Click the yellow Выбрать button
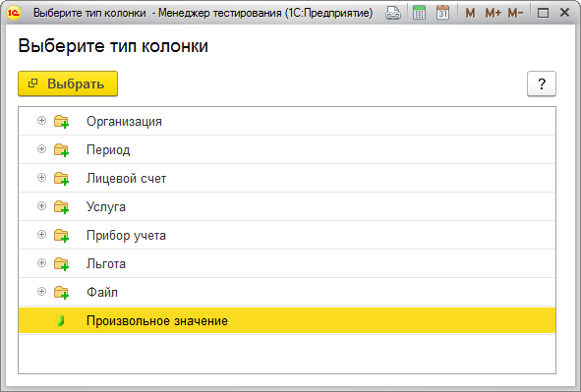 (x=68, y=84)
